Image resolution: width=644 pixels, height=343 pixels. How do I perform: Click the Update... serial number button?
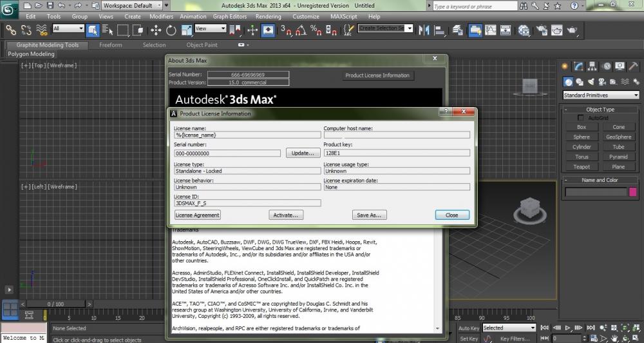(303, 153)
